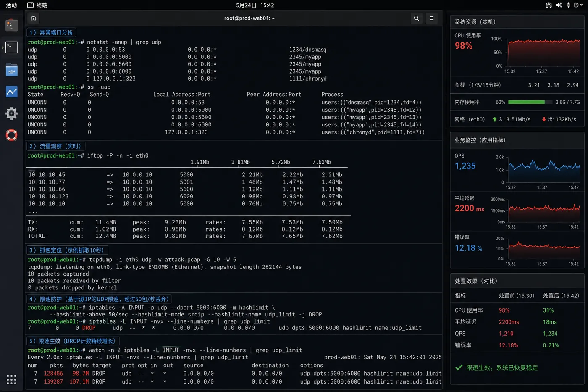Viewport: 588px width, 392px height.
Task: Open the first dock icon above the terminal
Action: 11,25
